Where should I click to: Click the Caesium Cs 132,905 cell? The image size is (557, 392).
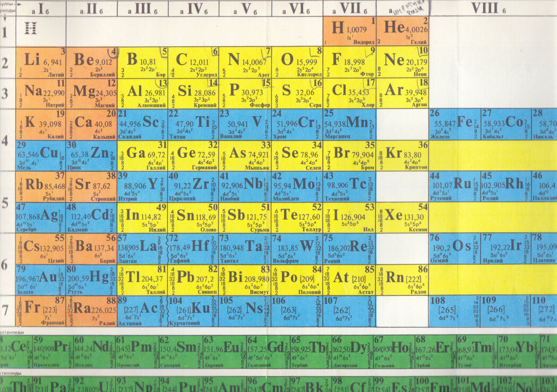[41, 249]
